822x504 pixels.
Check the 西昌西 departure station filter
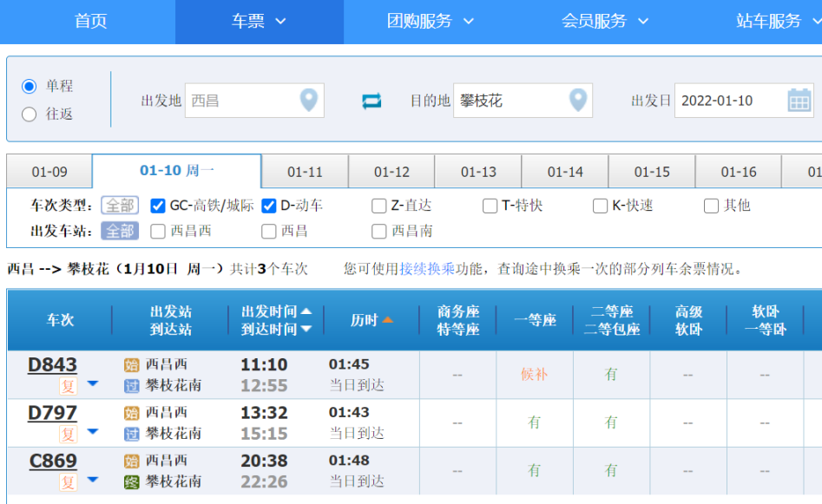point(158,232)
